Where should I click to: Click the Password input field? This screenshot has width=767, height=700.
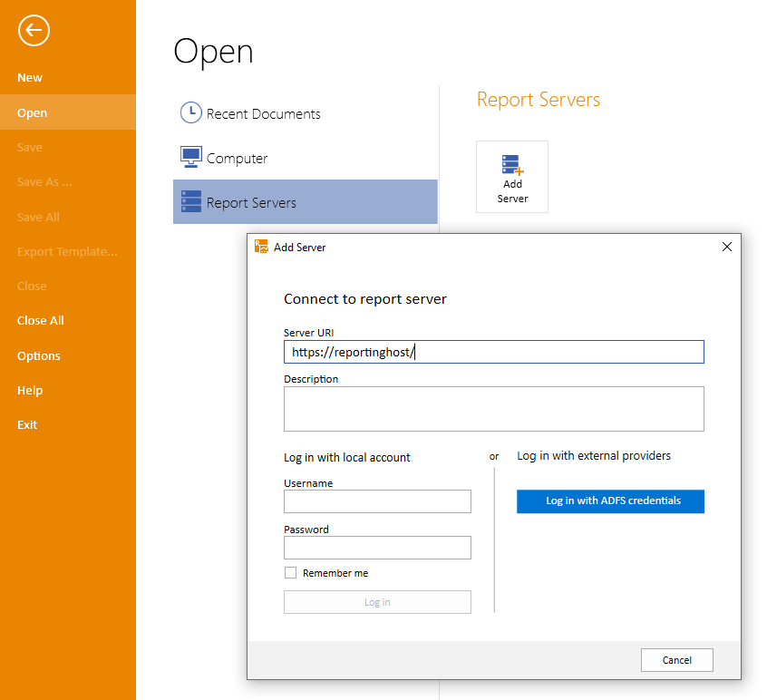click(x=377, y=548)
